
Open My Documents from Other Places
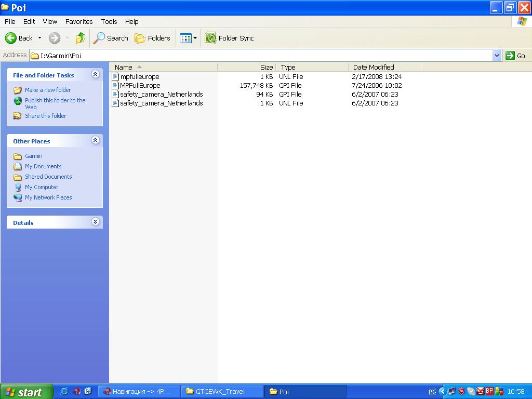coord(43,166)
